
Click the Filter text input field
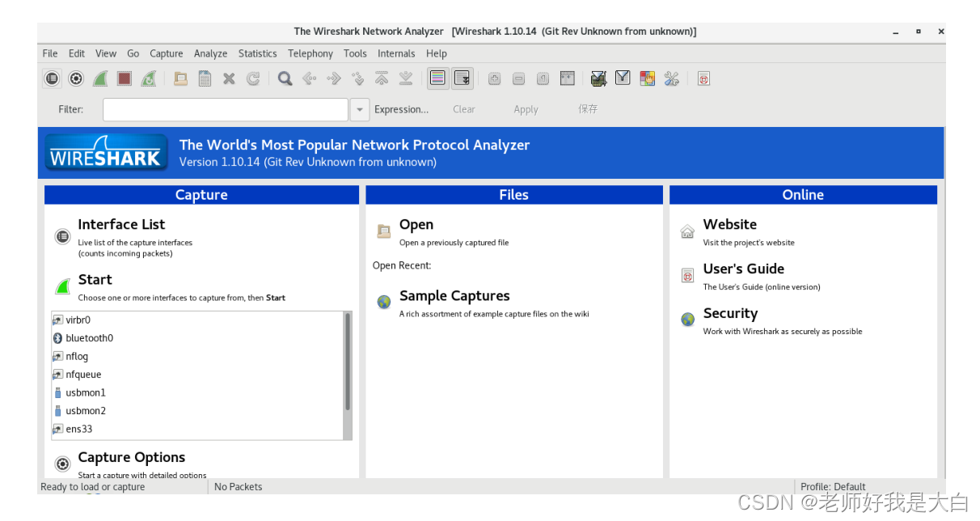tap(226, 109)
